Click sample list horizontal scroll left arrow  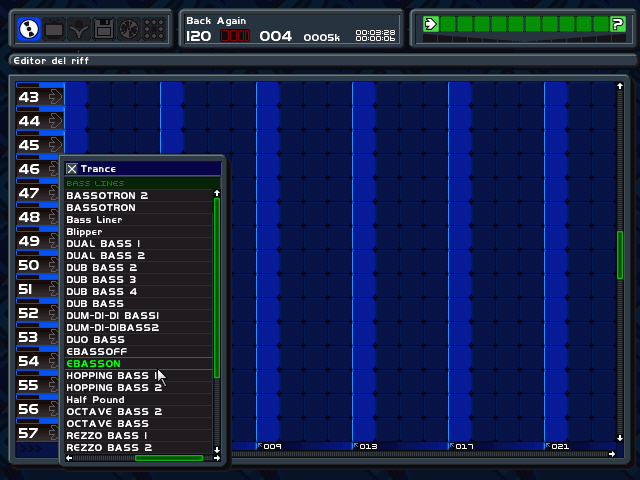click(69, 458)
